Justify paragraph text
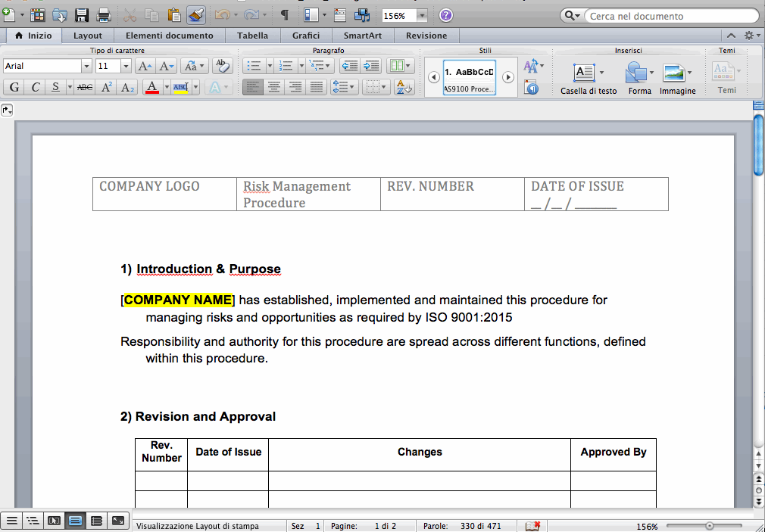Viewport: 765px width, 532px height. coord(317,87)
